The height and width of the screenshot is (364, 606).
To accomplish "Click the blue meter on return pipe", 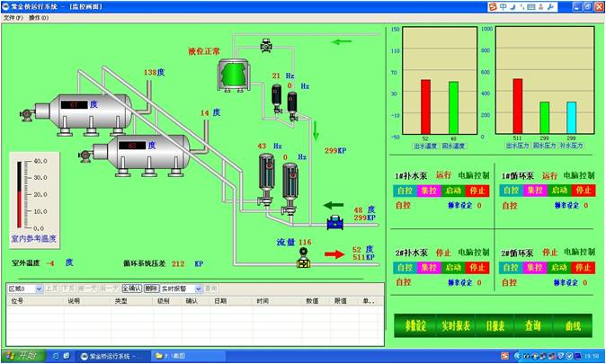I will [335, 221].
